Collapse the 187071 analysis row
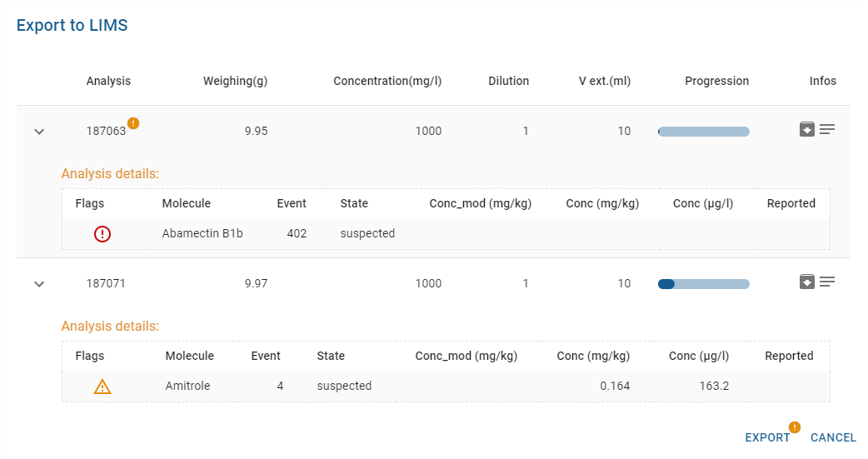Viewport: 868px width, 459px height. point(38,284)
